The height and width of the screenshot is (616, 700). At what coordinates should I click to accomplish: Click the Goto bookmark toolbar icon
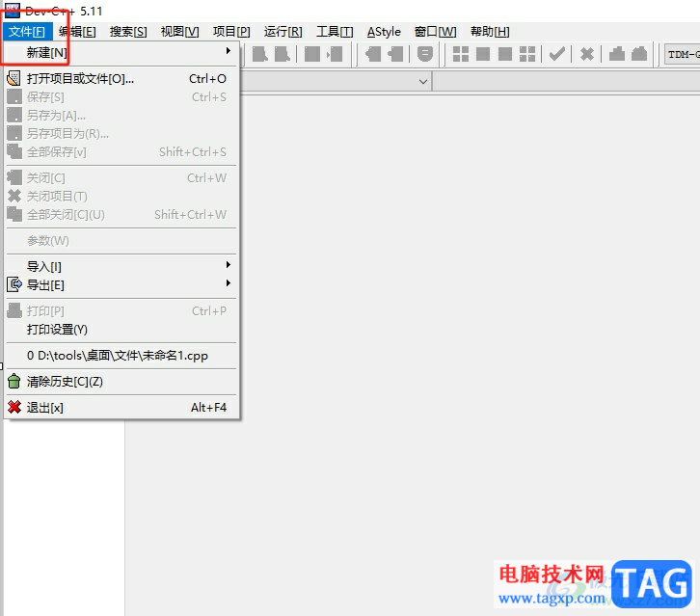(x=395, y=54)
